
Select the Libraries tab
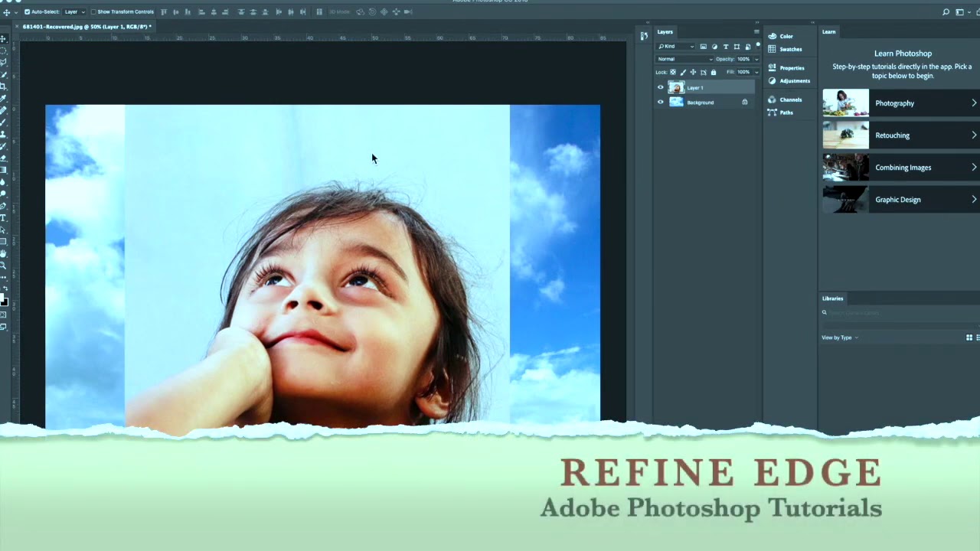832,298
